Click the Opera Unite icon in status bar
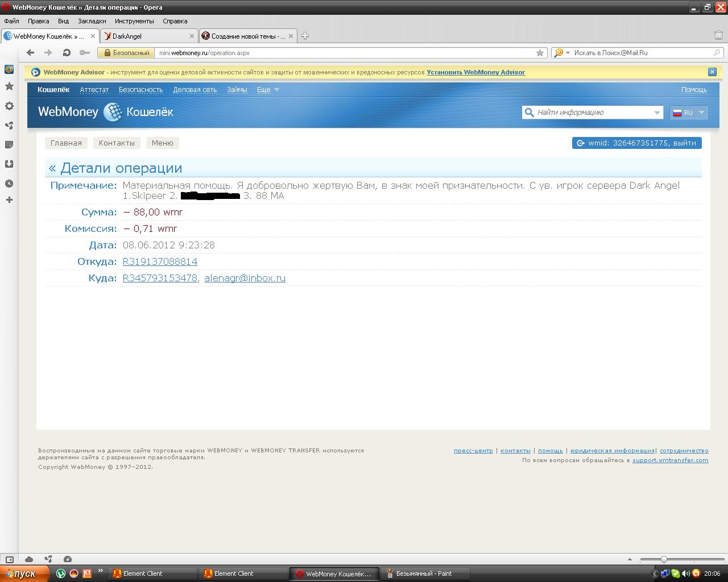 pos(48,559)
